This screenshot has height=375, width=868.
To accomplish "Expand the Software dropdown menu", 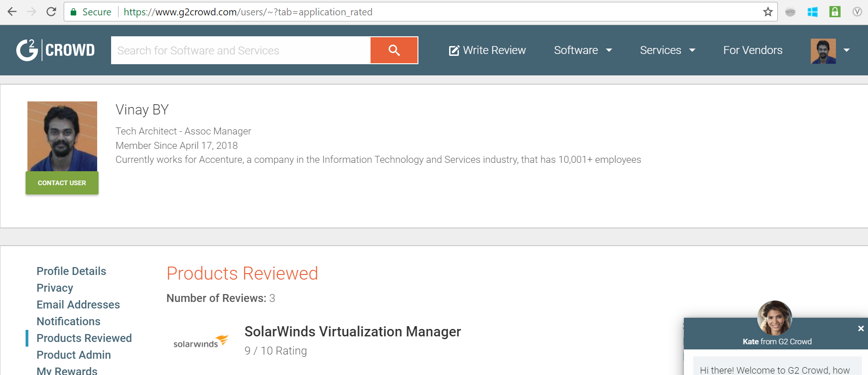I will [x=583, y=50].
